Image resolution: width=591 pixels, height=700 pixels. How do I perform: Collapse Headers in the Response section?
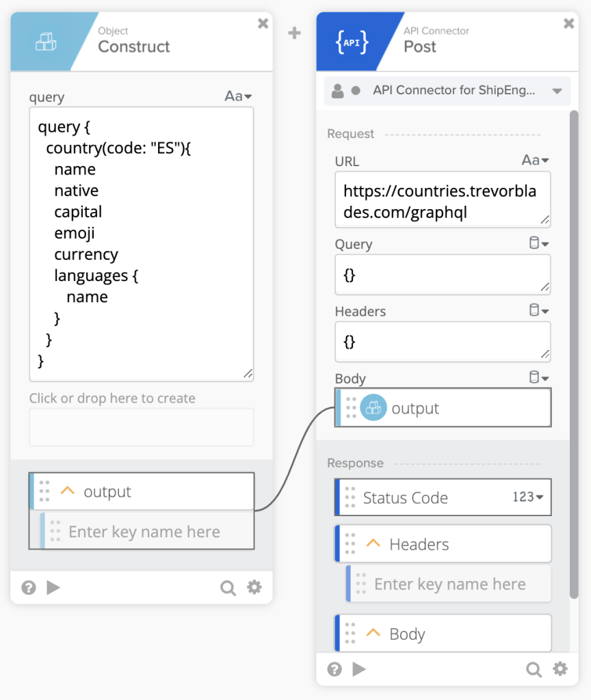(373, 542)
